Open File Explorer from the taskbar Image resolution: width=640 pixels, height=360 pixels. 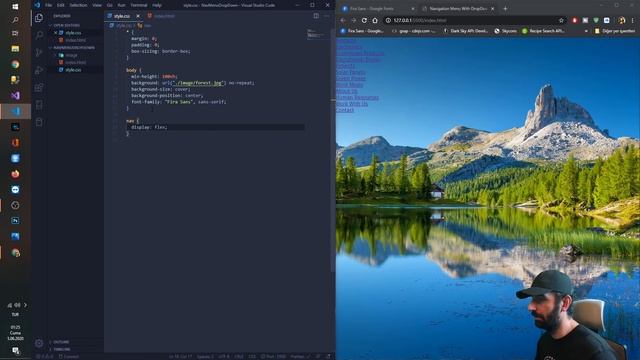coord(15,49)
